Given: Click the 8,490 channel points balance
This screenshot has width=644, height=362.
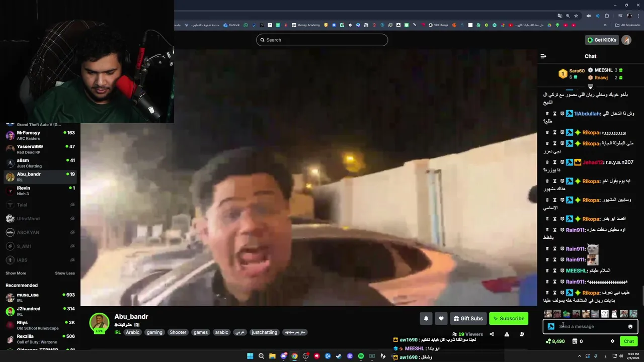Looking at the screenshot, I should tap(555, 341).
